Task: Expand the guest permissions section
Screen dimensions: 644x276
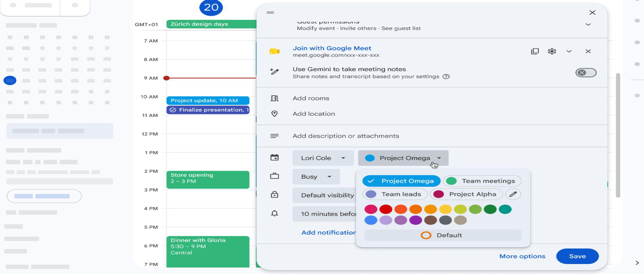Action: pos(588,25)
